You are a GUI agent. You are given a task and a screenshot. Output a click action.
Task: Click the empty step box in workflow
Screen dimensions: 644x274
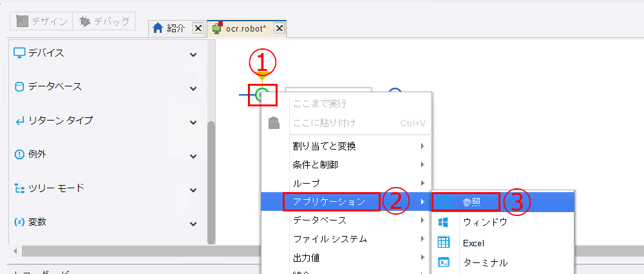coord(328,90)
